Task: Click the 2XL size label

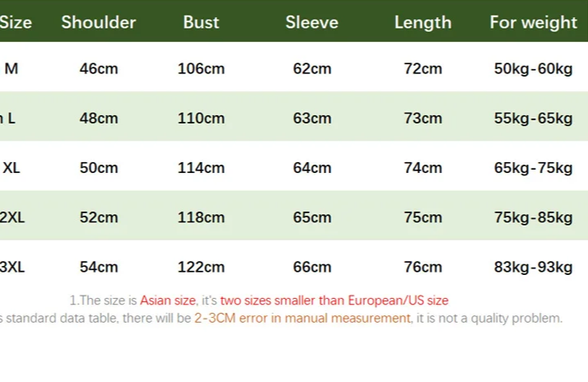Action: pos(12,217)
